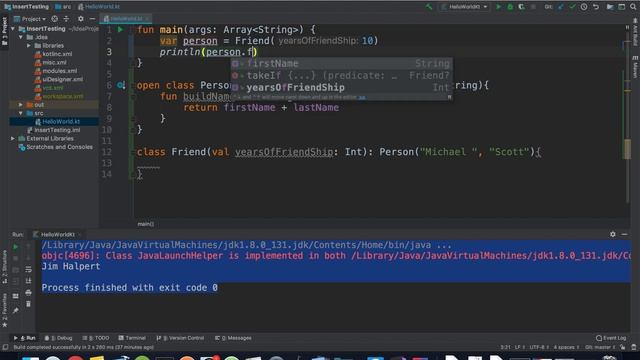Build the project with the hammer icon
This screenshot has height=360, width=640.
click(429, 7)
